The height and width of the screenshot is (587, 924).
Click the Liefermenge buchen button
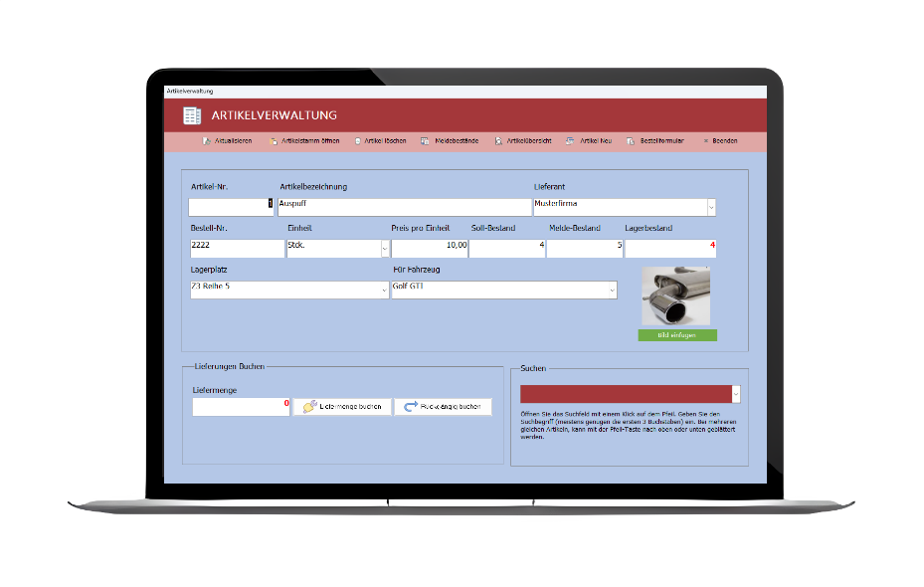click(x=341, y=407)
